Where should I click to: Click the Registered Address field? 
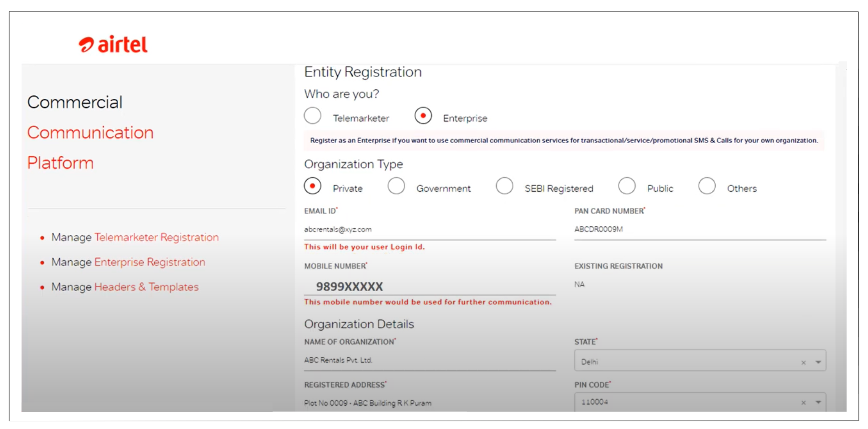coord(429,403)
